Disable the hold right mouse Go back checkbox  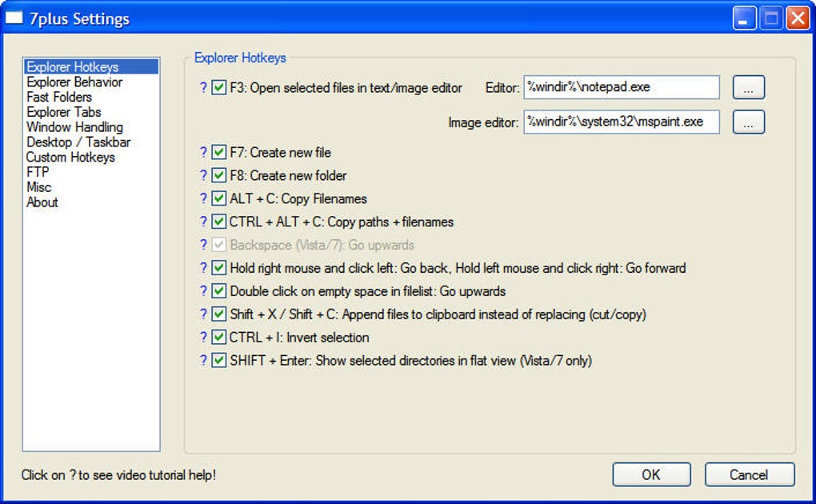[219, 268]
